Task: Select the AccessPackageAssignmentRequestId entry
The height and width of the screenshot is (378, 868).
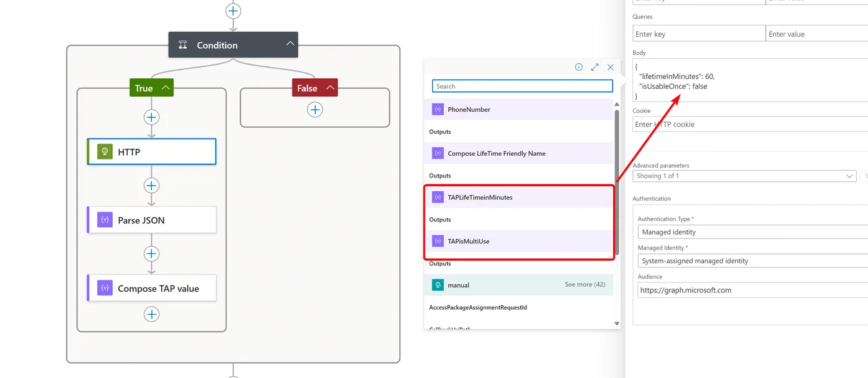Action: (478, 307)
